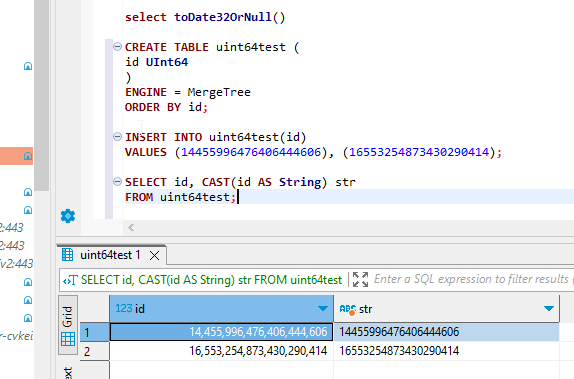Select str cell 14455996476406444606
The height and width of the screenshot is (379, 574).
(447, 332)
